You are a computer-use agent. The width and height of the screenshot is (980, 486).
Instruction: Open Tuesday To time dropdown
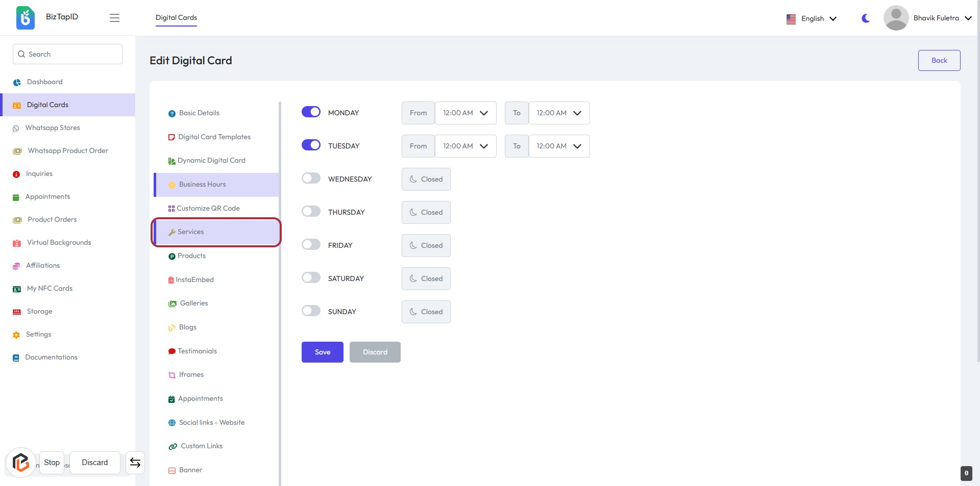(559, 146)
